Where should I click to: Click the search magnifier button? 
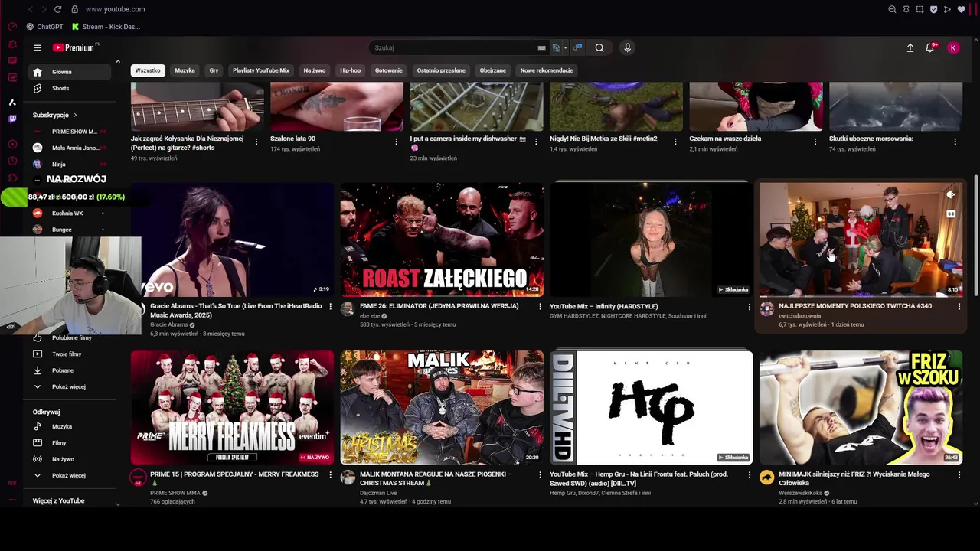tap(599, 47)
